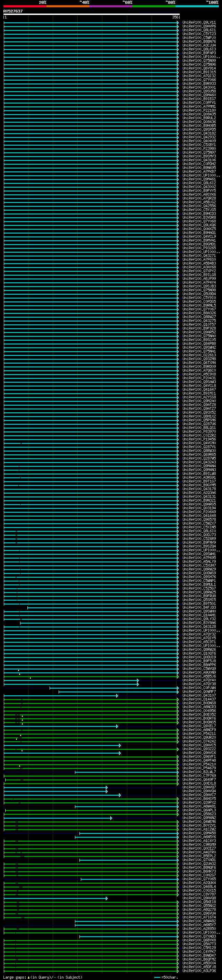
Task: Select label UniRef100_Q96578
Action: tap(199, 520)
